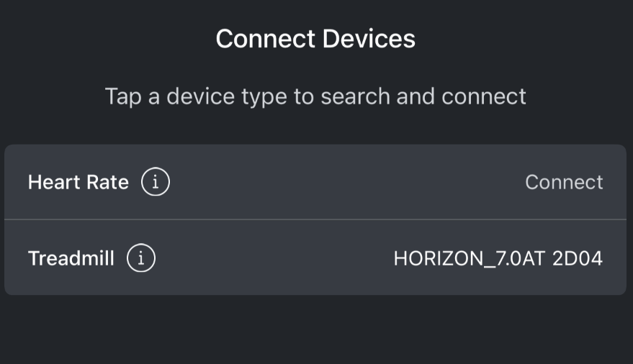Click the circled i beside Heart Rate
Screen dimensions: 633x364
point(156,182)
